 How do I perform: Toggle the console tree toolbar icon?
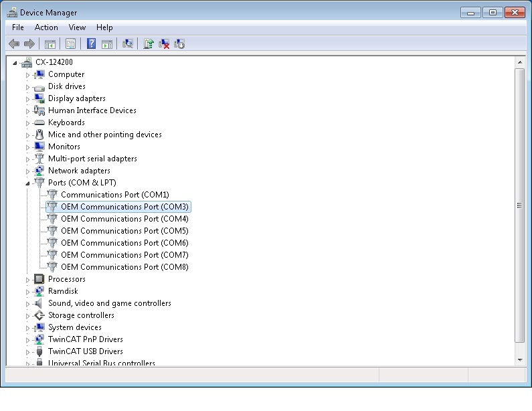pyautogui.click(x=50, y=44)
